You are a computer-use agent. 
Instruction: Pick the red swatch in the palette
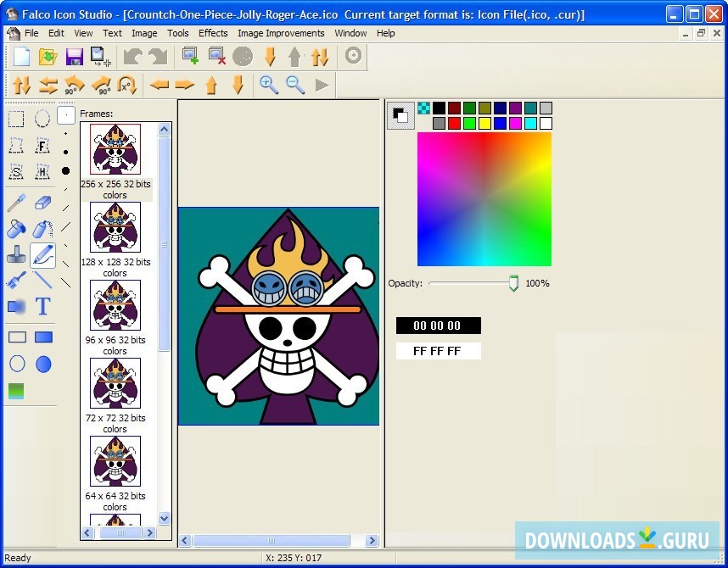pyautogui.click(x=454, y=124)
